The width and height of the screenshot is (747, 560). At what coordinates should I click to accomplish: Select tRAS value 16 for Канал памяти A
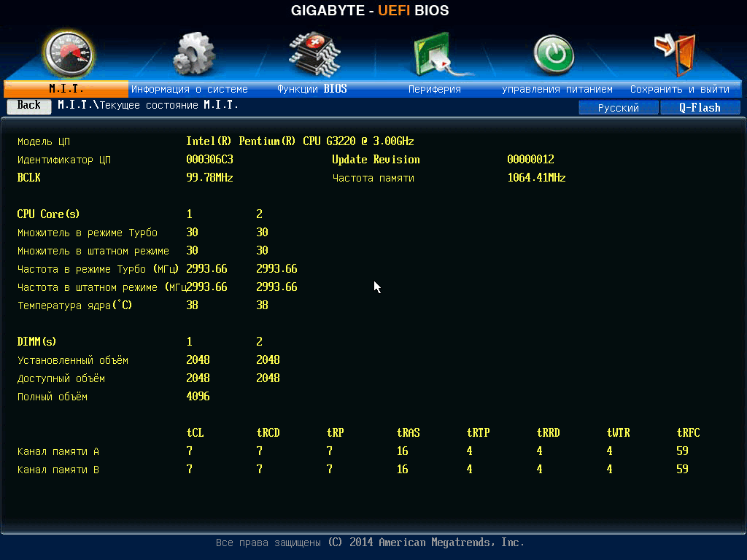(x=402, y=451)
